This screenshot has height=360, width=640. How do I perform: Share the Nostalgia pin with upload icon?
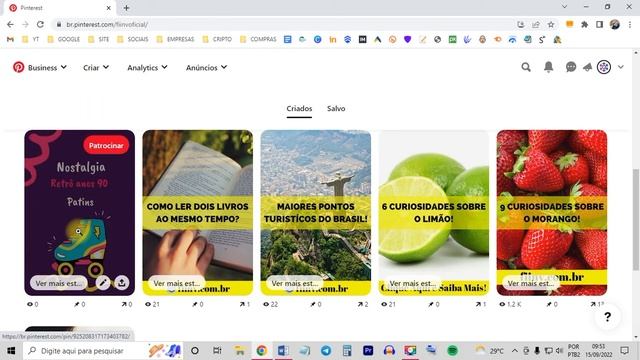click(x=122, y=282)
